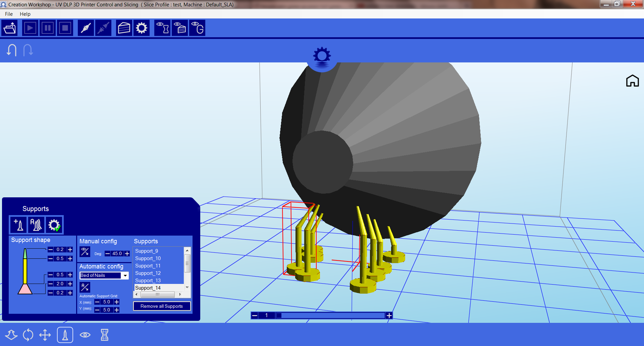Expand the gear tab at top of viewport
The width and height of the screenshot is (644, 346).
pos(322,56)
